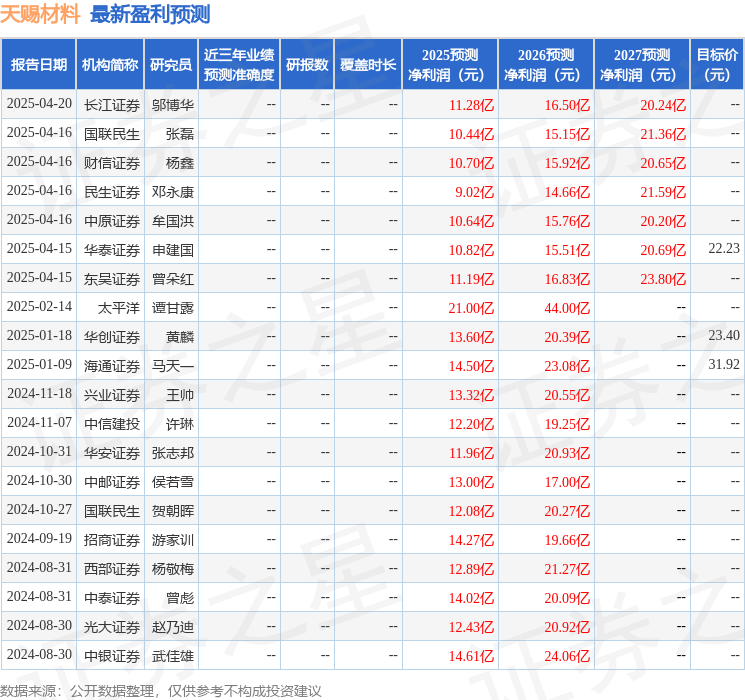
Task: Click the 覆盖时长 column header
Action: pyautogui.click(x=367, y=65)
